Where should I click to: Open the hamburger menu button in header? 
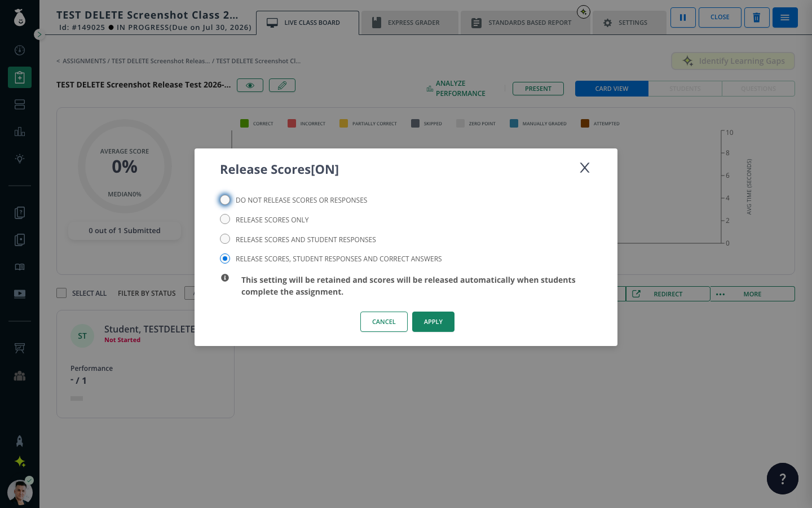[x=785, y=17]
